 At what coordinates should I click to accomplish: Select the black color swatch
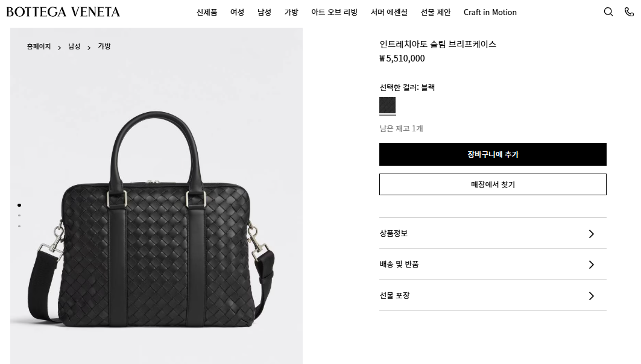click(x=388, y=105)
